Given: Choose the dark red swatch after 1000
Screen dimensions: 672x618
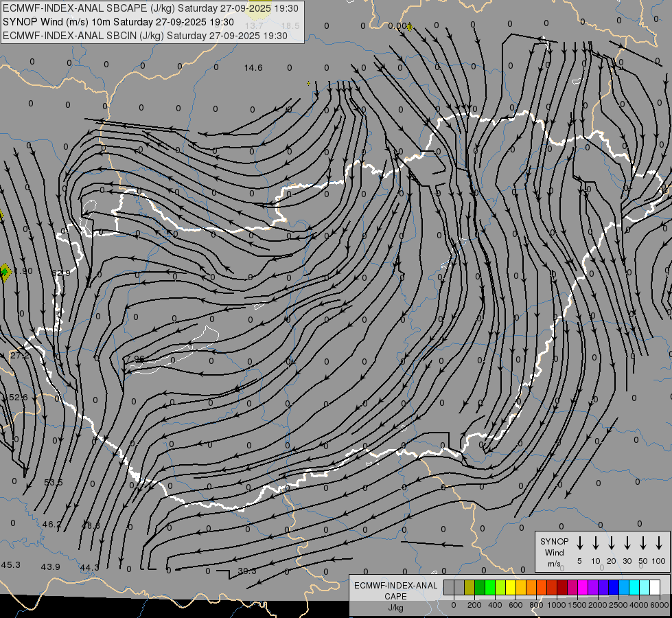Looking at the screenshot, I should (x=562, y=587).
